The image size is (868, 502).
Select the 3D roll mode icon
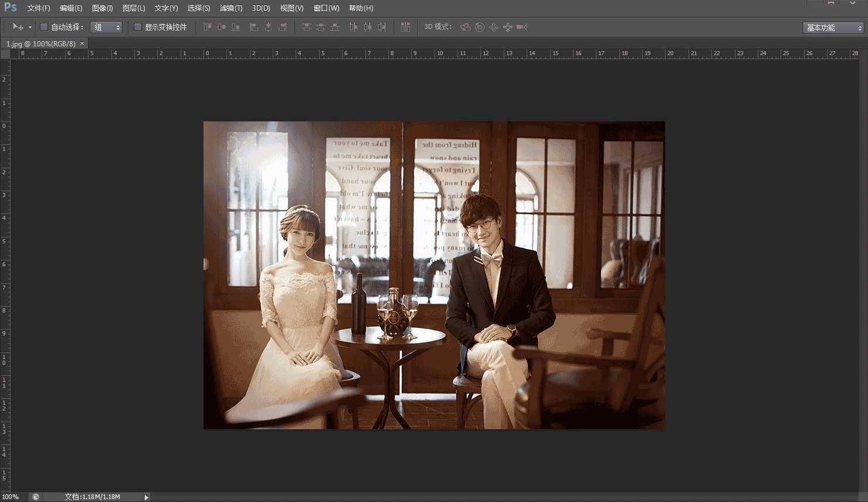[x=479, y=27]
